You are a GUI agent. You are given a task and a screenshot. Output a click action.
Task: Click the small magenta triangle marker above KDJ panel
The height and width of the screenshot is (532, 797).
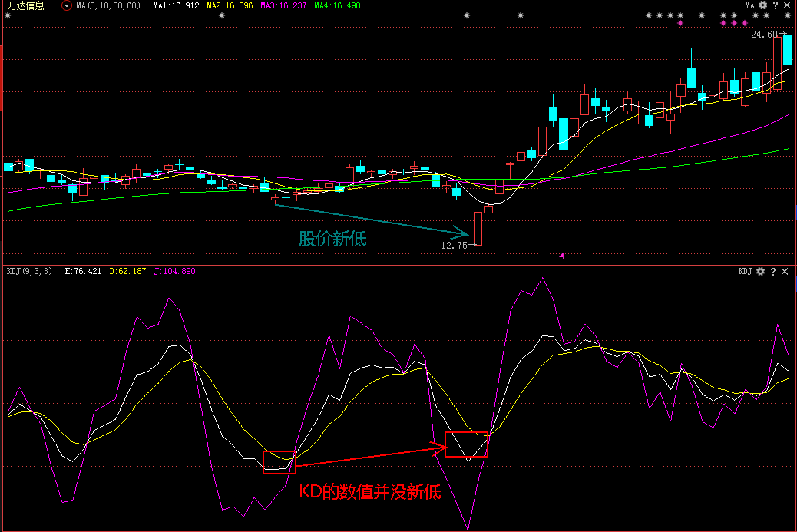click(x=561, y=256)
